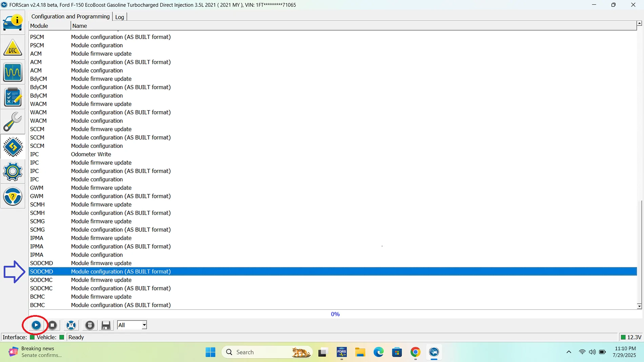
Task: Show hidden system tray icons
Action: [569, 352]
